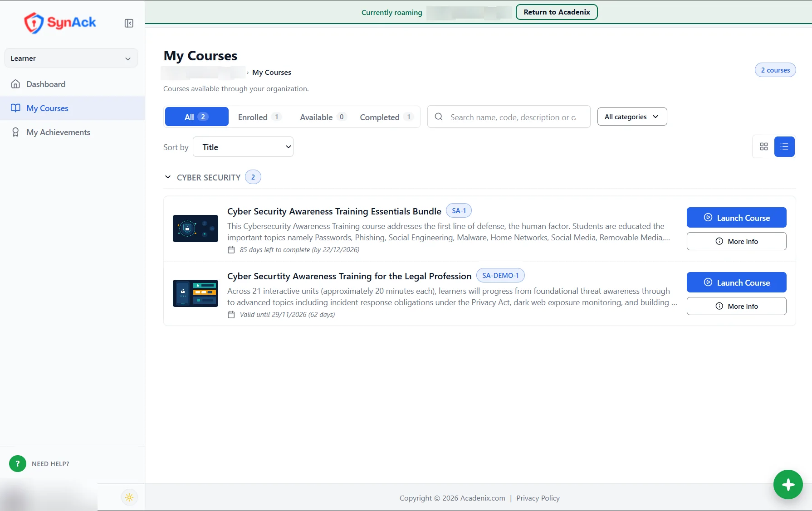The image size is (812, 511).
Task: Switch to grid view layout
Action: [x=764, y=146]
